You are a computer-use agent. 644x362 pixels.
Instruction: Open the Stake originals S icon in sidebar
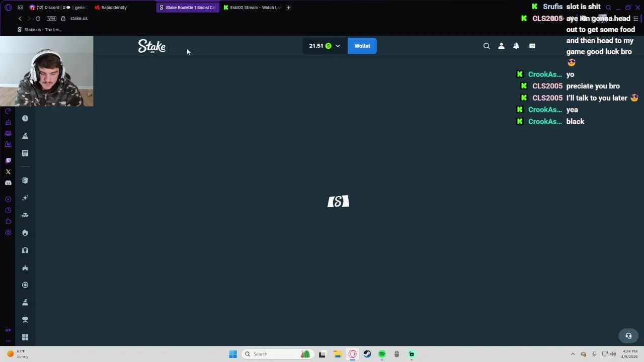pyautogui.click(x=25, y=180)
